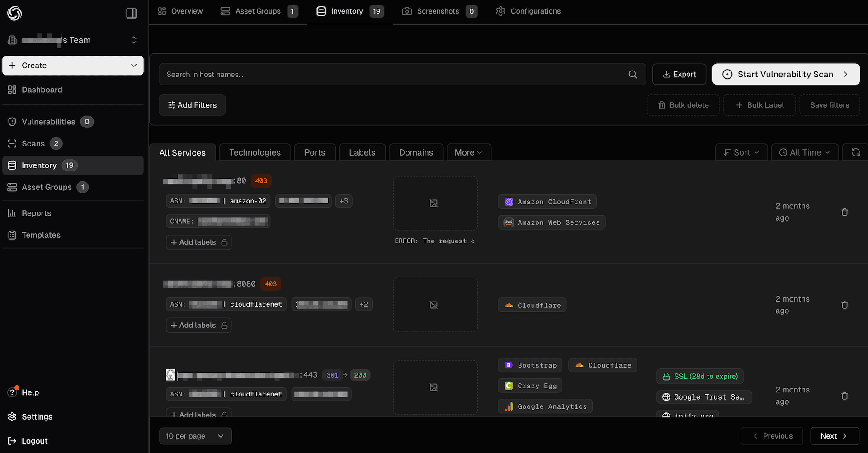868x453 pixels.
Task: Select the Scans icon in the sidebar
Action: (x=12, y=143)
